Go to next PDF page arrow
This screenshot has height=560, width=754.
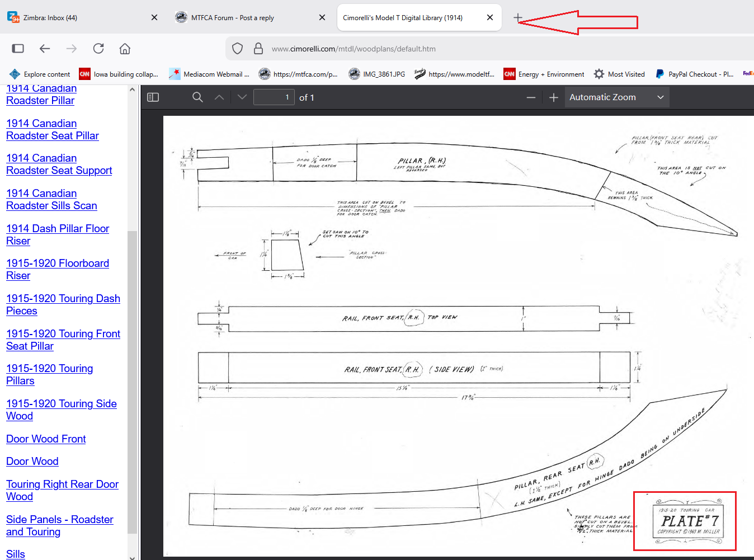tap(242, 97)
